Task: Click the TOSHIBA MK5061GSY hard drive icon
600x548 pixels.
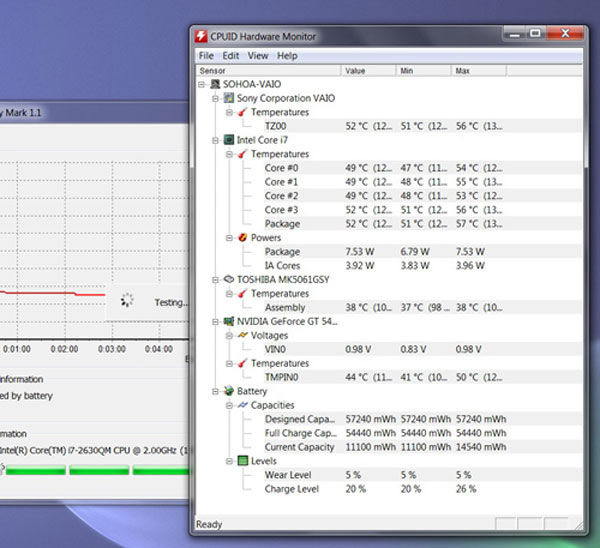Action: tap(228, 280)
